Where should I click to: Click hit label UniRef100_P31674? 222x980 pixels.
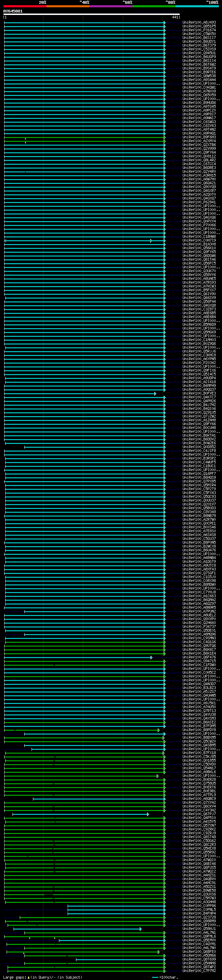coord(199,30)
